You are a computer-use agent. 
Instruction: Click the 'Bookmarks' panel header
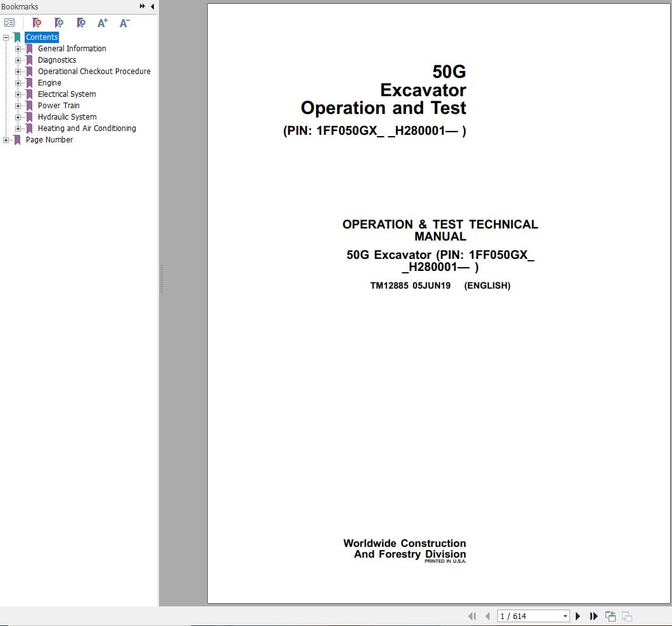[x=20, y=6]
